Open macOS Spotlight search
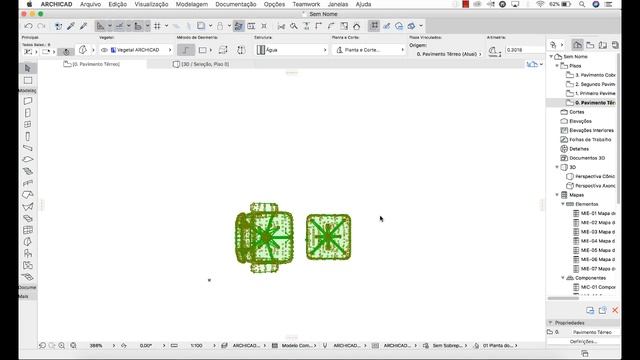Viewport: 640px width, 360px height. 582,4
